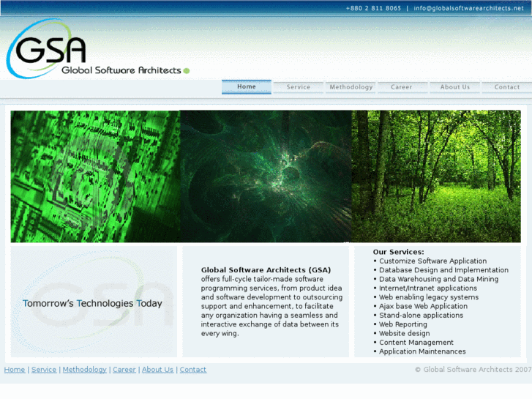Select 'Web enabling legacy systems' item

(x=429, y=297)
